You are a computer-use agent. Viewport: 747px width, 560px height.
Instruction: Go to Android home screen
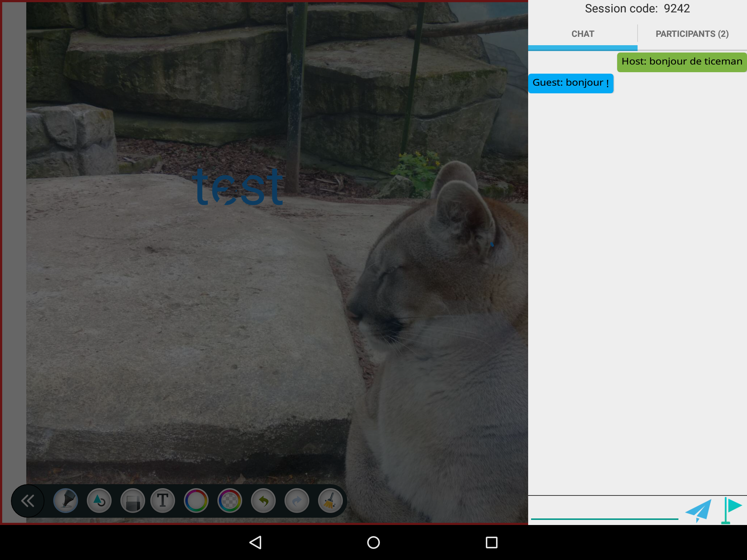pos(373,542)
